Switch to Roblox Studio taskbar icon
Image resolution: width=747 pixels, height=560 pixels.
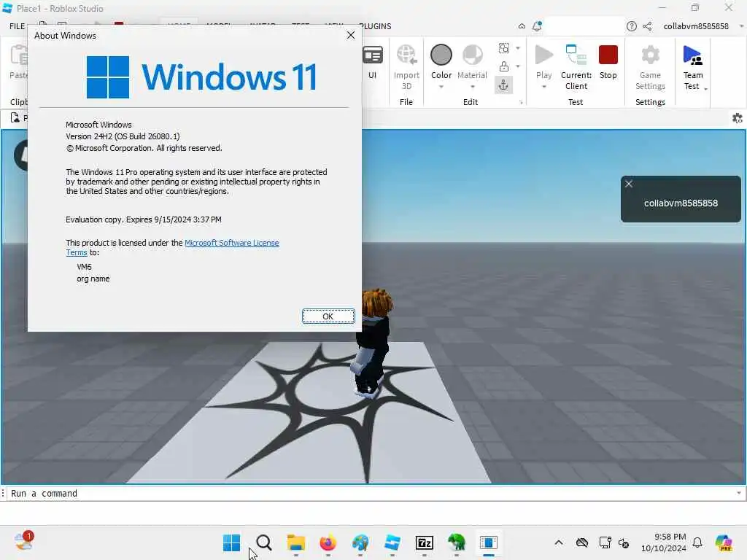click(x=392, y=542)
